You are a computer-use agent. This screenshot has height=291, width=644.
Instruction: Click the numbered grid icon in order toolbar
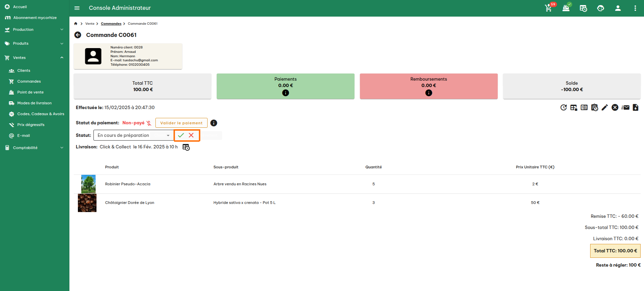[584, 107]
